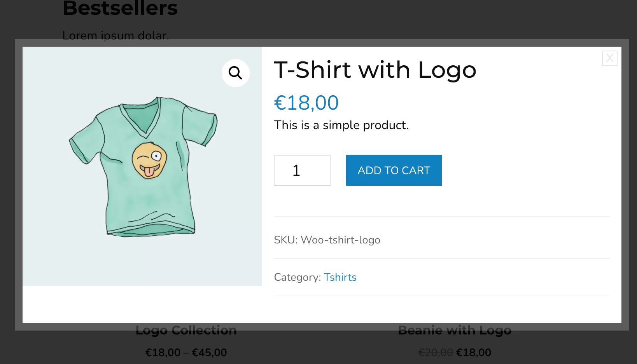Focus the quantity input field

tap(302, 170)
